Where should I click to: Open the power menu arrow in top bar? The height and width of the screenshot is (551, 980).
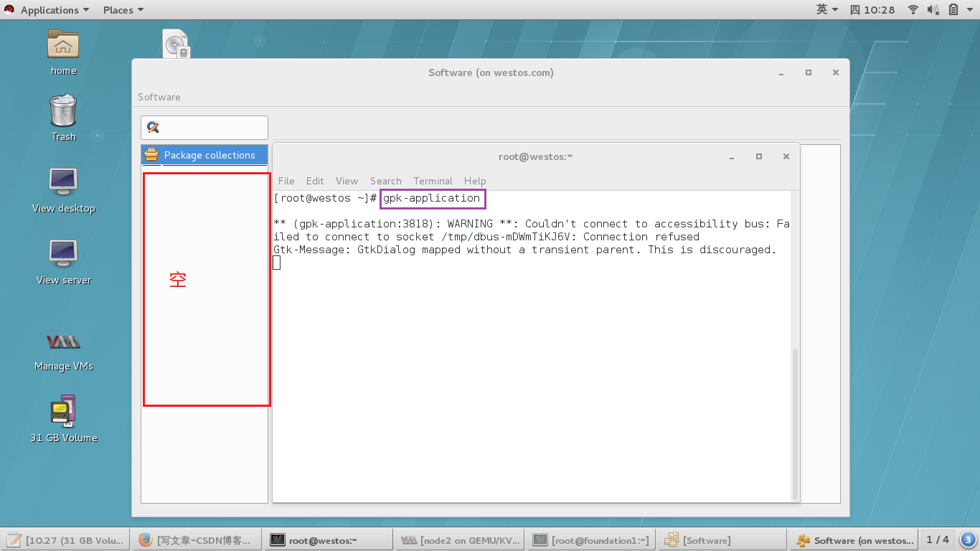(969, 10)
